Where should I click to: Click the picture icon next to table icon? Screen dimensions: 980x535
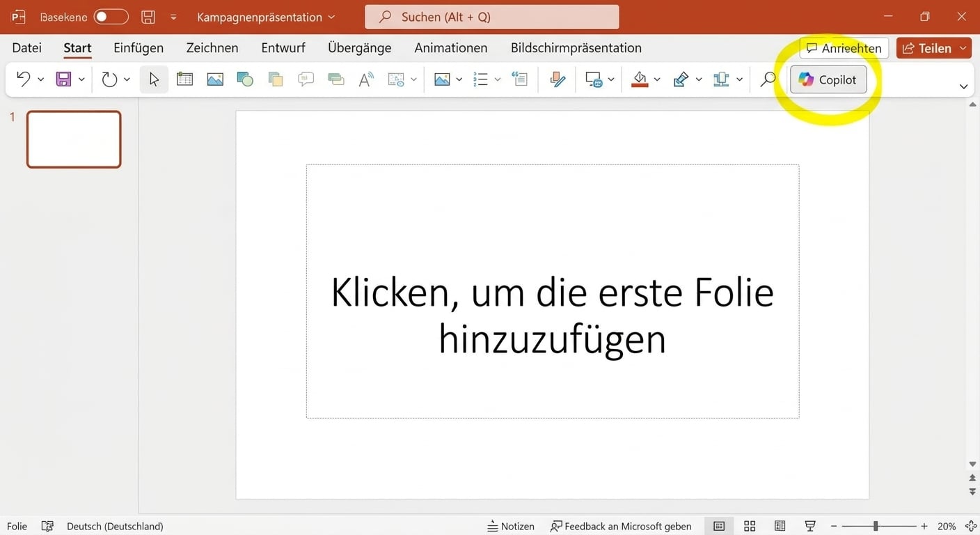tap(215, 79)
